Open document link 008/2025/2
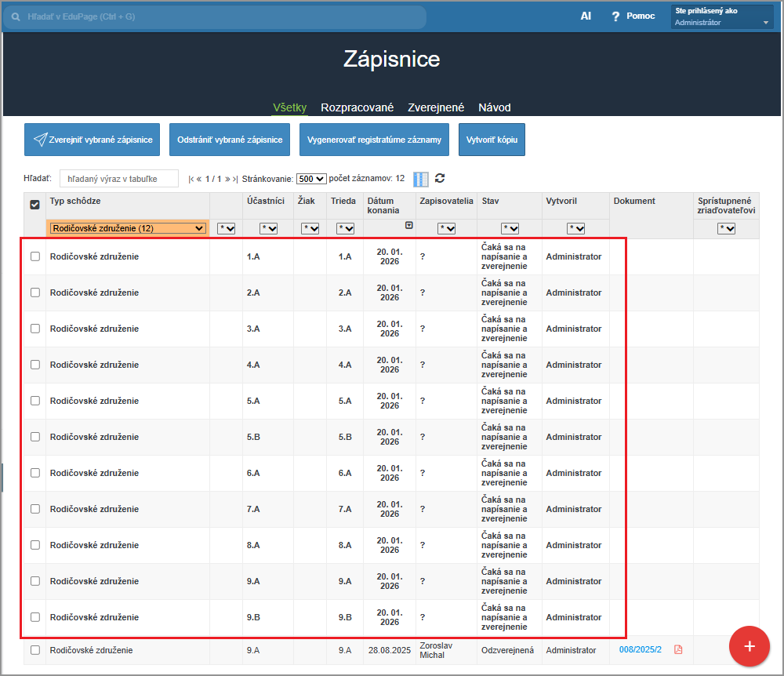Image resolution: width=784 pixels, height=676 pixels. [640, 650]
